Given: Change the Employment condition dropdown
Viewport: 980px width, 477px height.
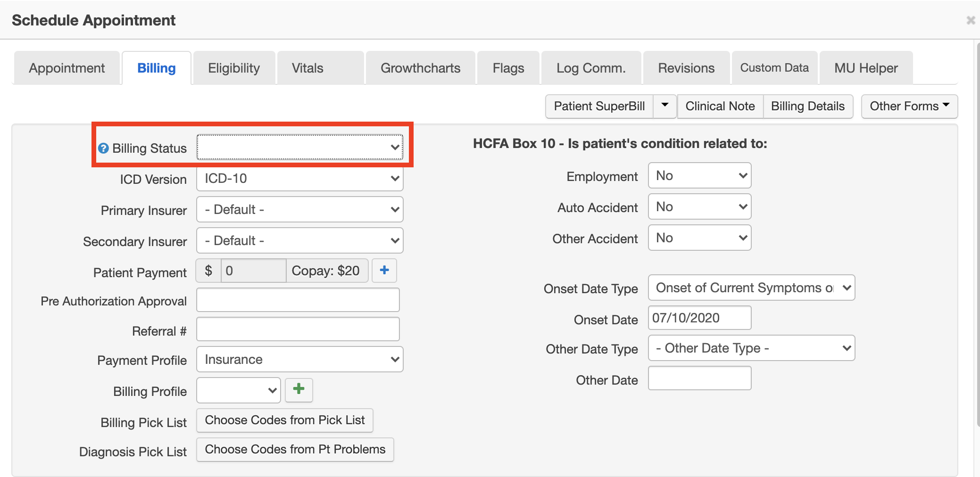Looking at the screenshot, I should [x=700, y=175].
